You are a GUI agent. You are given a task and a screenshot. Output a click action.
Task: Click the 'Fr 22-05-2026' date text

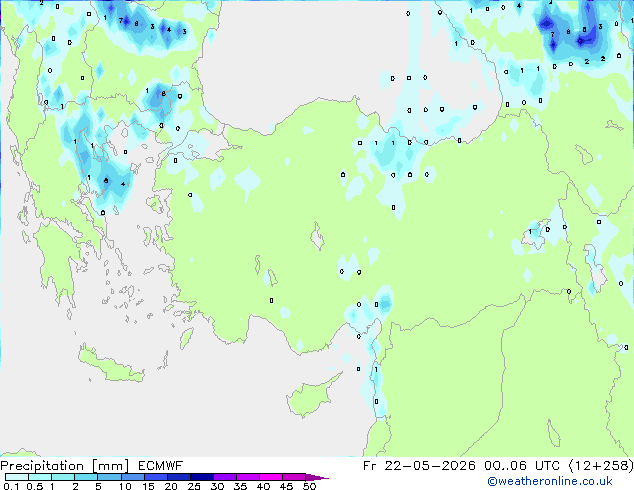coord(419,466)
